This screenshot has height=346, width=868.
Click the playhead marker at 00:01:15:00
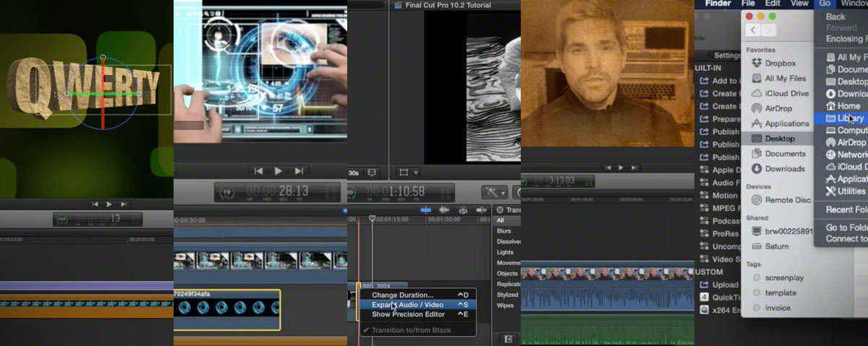[373, 218]
